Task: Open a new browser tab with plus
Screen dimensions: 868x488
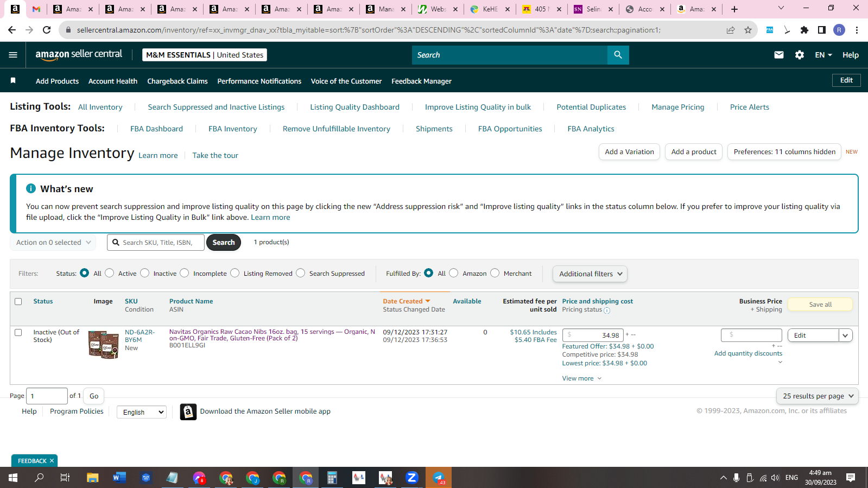Action: click(734, 9)
